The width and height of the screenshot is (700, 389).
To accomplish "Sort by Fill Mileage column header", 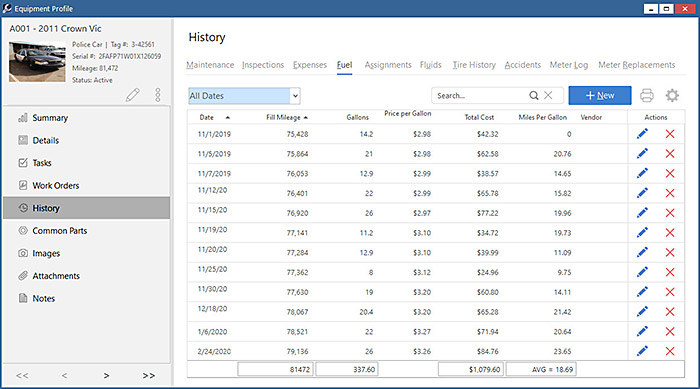I will pyautogui.click(x=283, y=117).
